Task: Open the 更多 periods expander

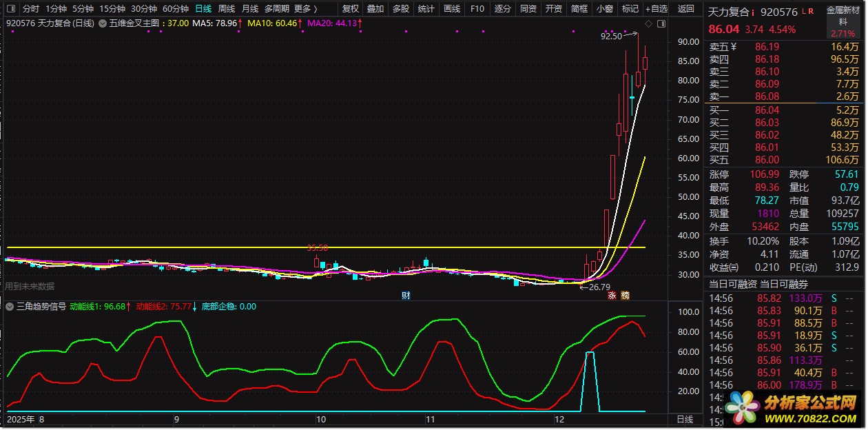Action: coord(305,9)
